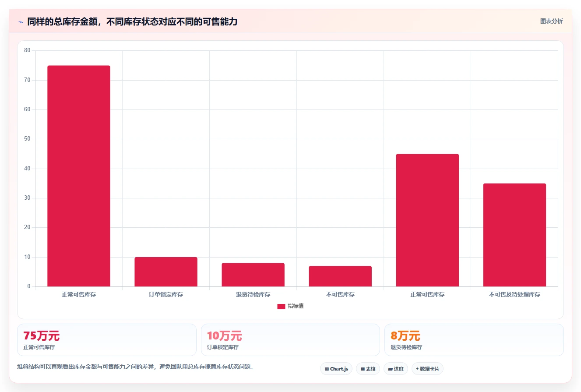Click the footer note starting with 堆叠结构

pos(135,367)
